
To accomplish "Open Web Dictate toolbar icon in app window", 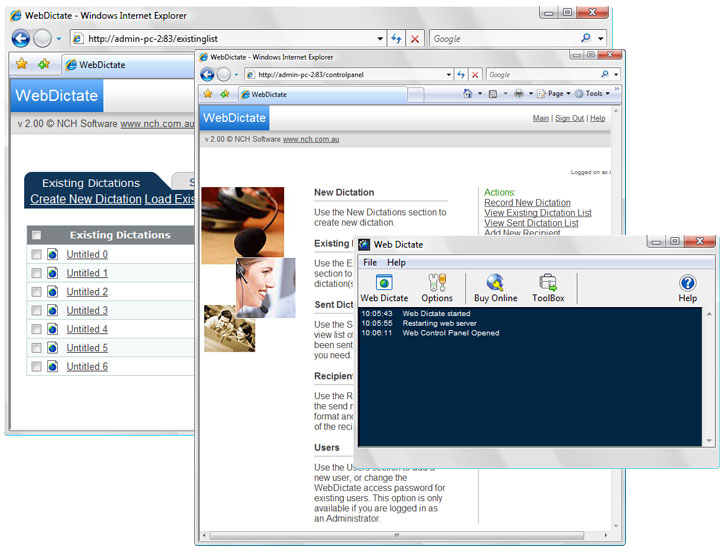I will pos(384,288).
